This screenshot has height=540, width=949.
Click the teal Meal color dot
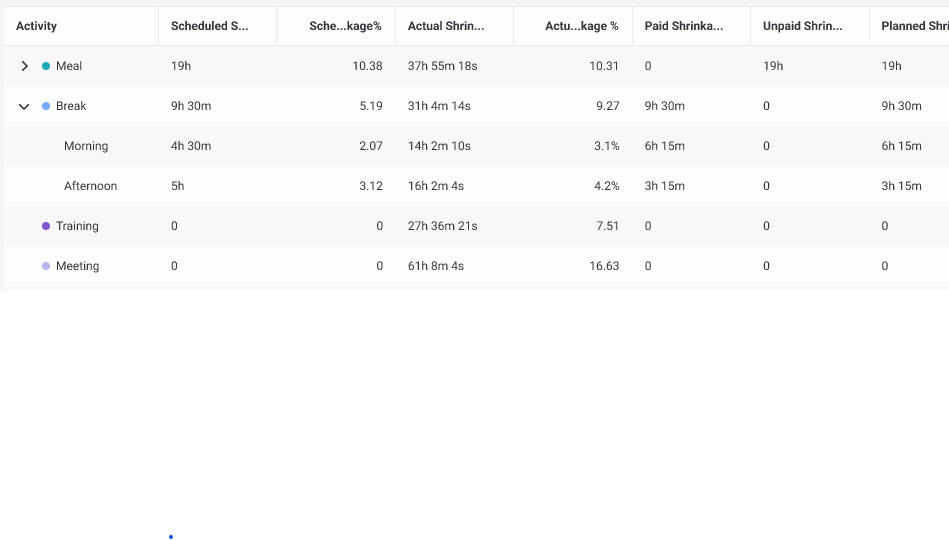click(x=46, y=66)
